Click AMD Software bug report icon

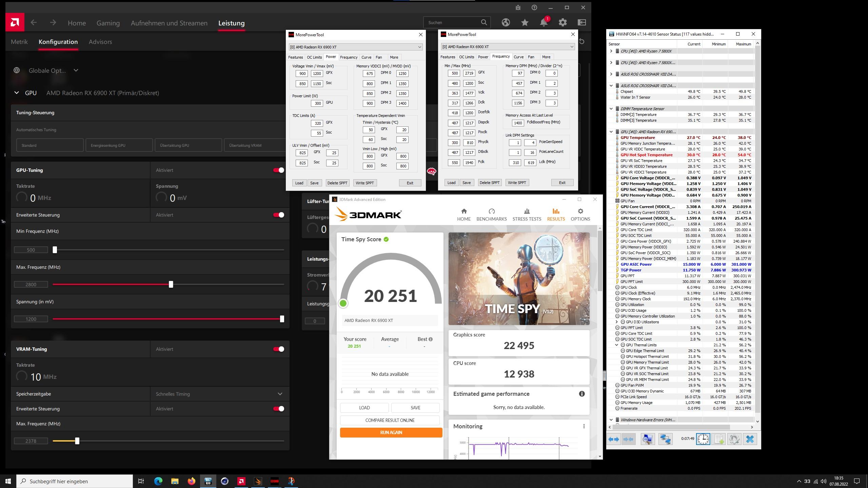click(518, 7)
